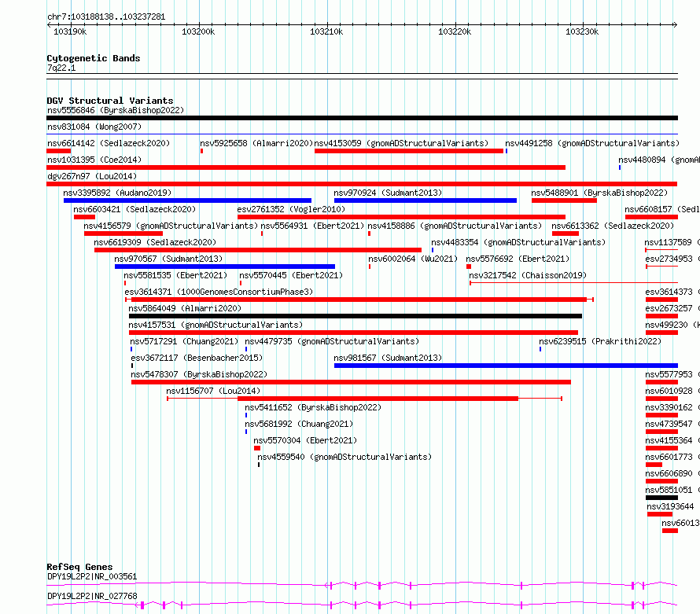Click dgv267n97 (Lou2014) label
This screenshot has width=700, height=614.
92,176
